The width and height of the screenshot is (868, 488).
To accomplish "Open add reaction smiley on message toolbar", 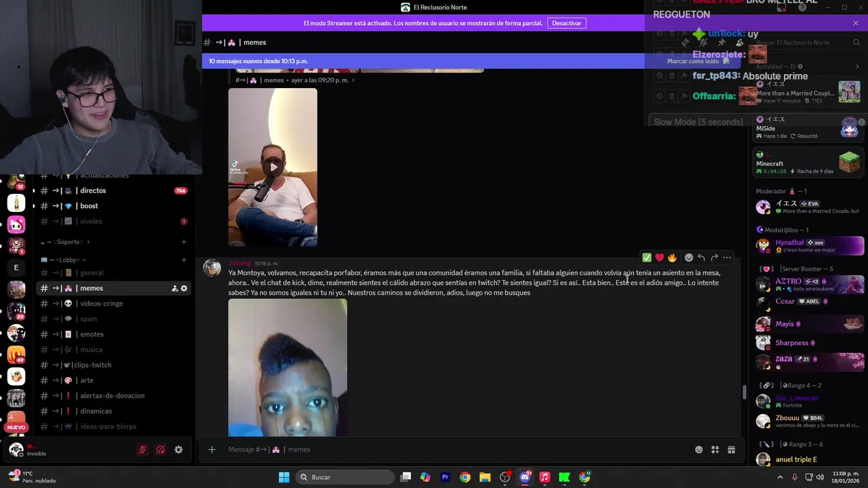I will (x=689, y=258).
